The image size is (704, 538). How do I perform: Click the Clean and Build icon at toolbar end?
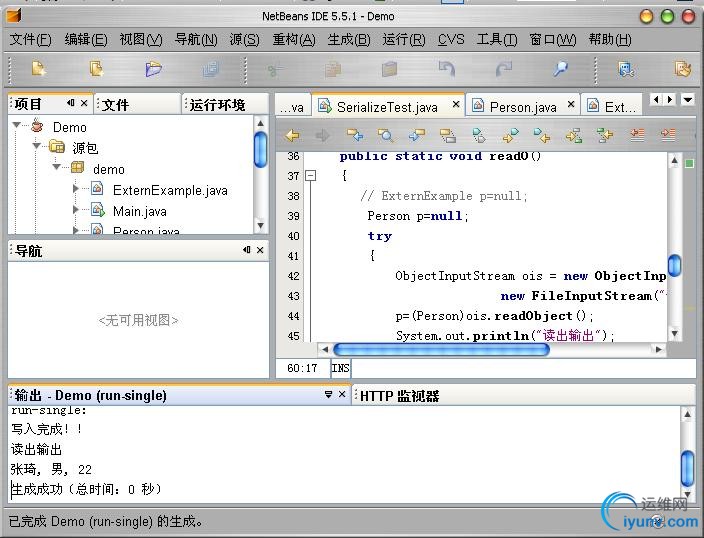click(683, 69)
